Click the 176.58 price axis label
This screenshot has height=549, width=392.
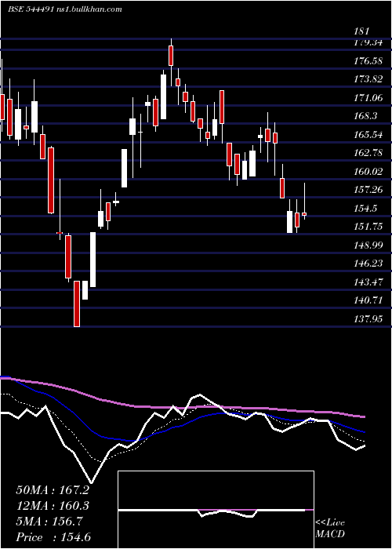pyautogui.click(x=368, y=61)
